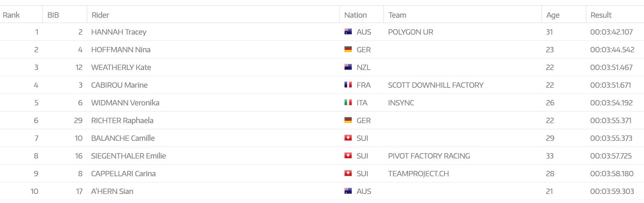Click the BIB column header
644x203 pixels.
[53, 15]
